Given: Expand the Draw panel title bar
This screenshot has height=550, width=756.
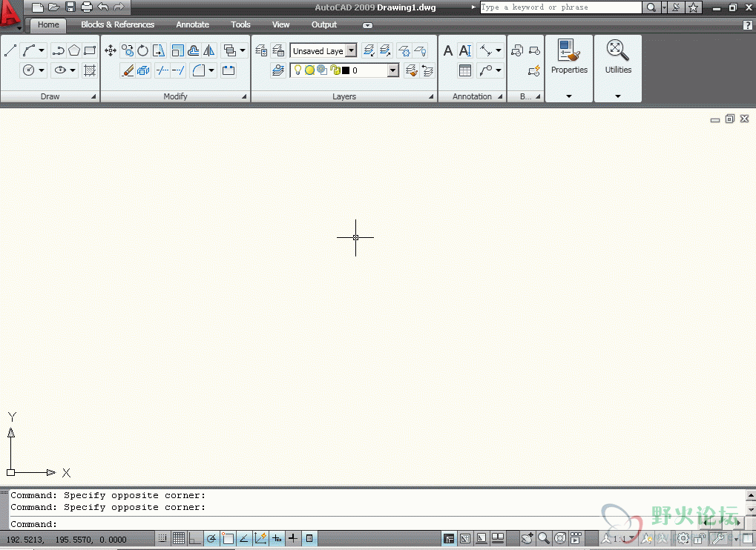Looking at the screenshot, I should point(50,96).
